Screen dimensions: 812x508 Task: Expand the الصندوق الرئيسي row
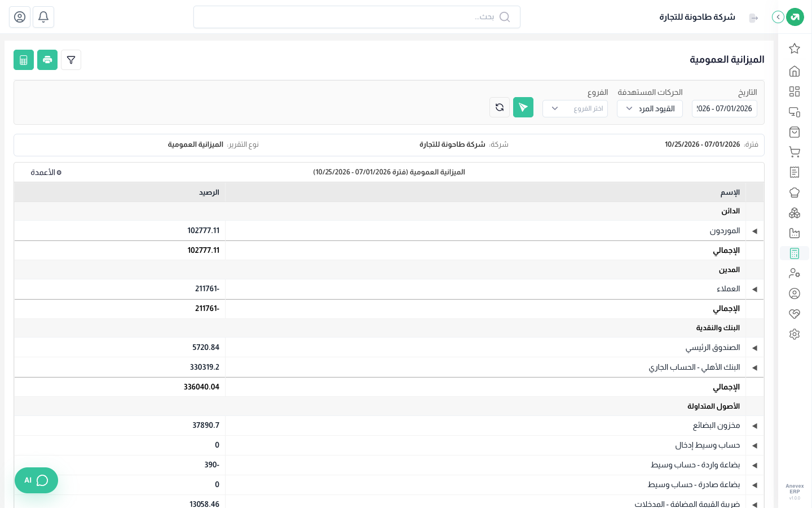pyautogui.click(x=754, y=348)
